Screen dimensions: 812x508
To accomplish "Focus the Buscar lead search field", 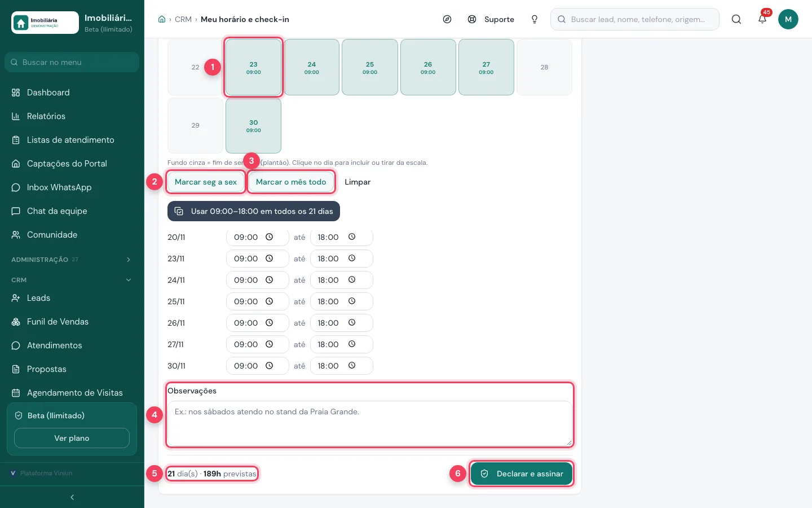I will (x=635, y=19).
